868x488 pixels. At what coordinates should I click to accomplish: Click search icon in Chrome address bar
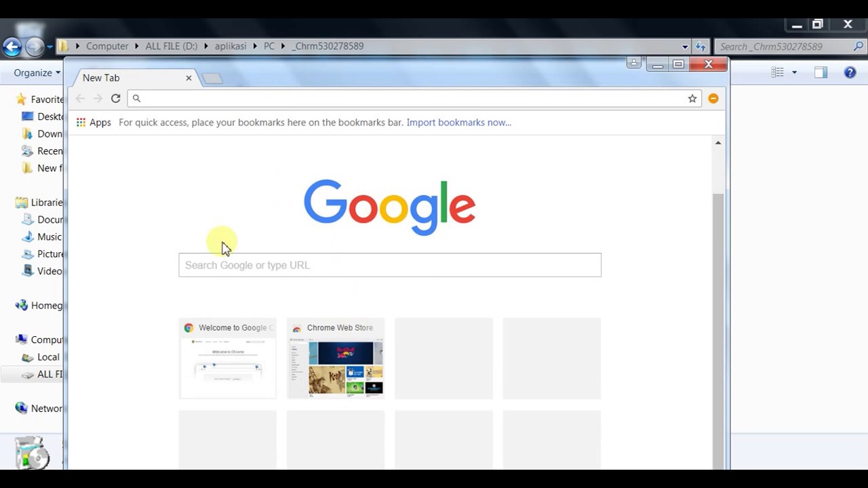136,98
